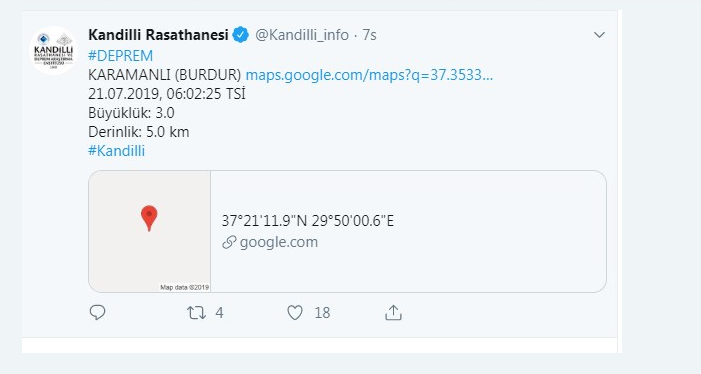This screenshot has width=701, height=374.
Task: Click the blue verified badge icon
Action: tap(241, 35)
